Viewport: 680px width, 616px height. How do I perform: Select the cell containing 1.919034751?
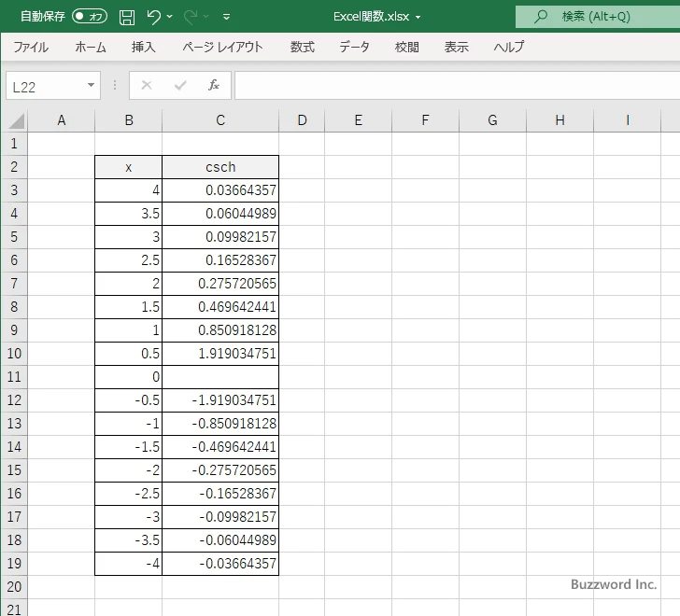click(220, 354)
